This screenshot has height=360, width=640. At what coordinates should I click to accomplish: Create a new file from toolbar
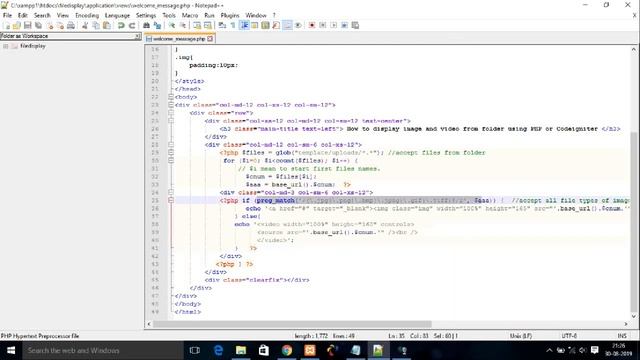(7, 25)
